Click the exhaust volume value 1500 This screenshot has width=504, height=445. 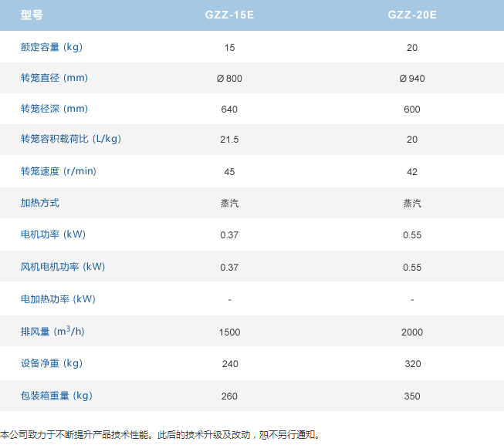pos(229,332)
